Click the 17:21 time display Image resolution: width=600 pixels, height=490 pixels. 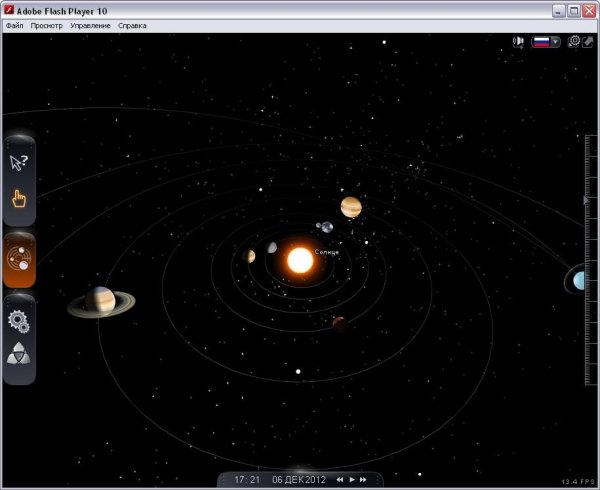tap(247, 480)
